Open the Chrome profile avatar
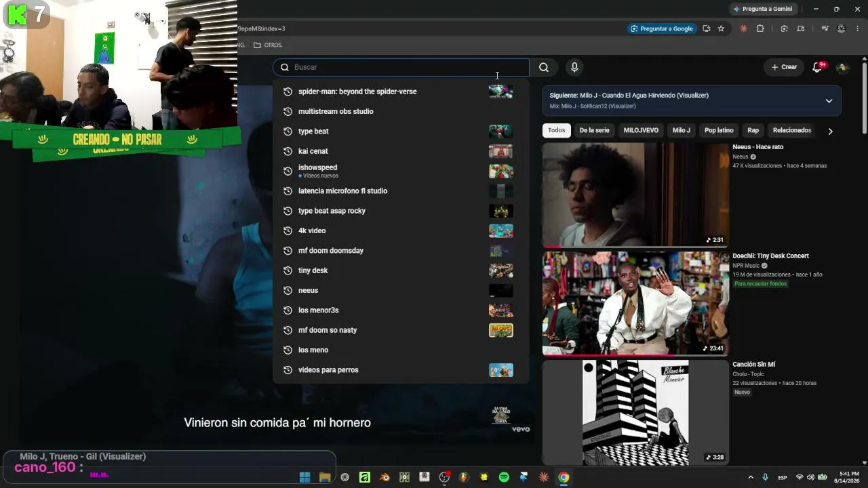The image size is (868, 488). (x=842, y=28)
